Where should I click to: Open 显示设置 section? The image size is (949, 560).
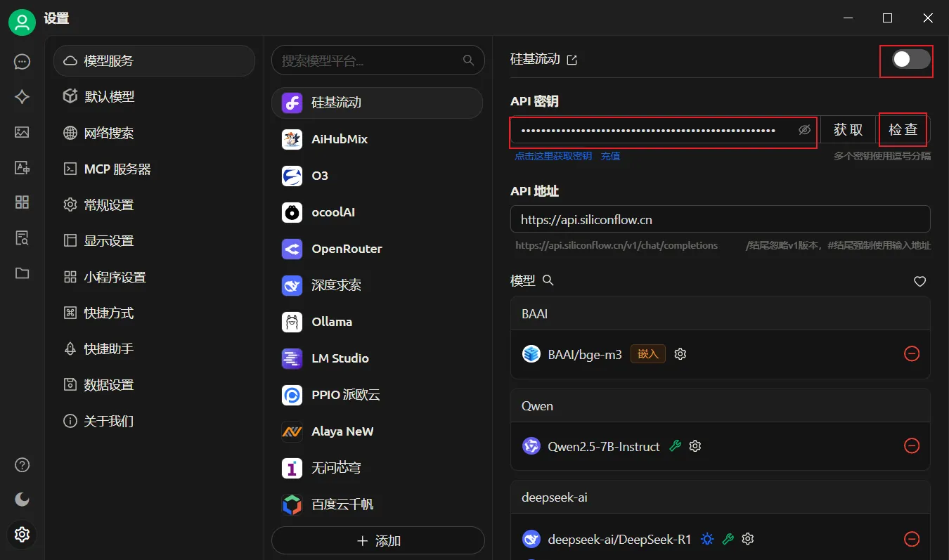(x=154, y=241)
